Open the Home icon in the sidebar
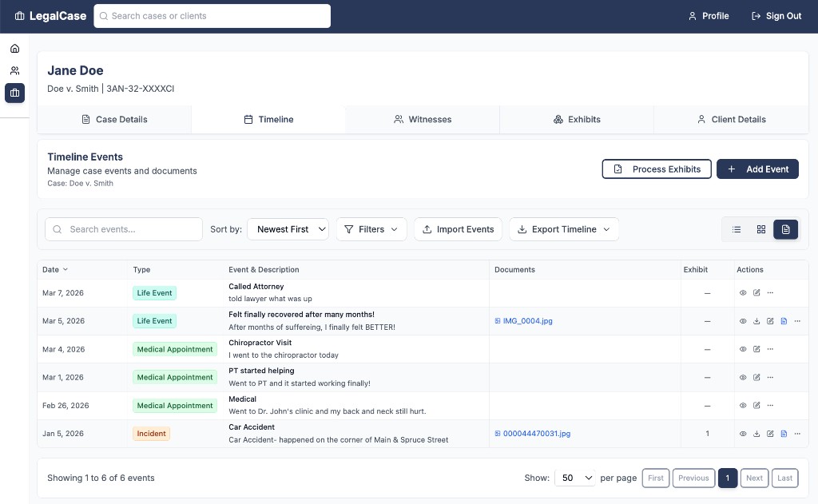This screenshot has width=818, height=504. coord(14,48)
